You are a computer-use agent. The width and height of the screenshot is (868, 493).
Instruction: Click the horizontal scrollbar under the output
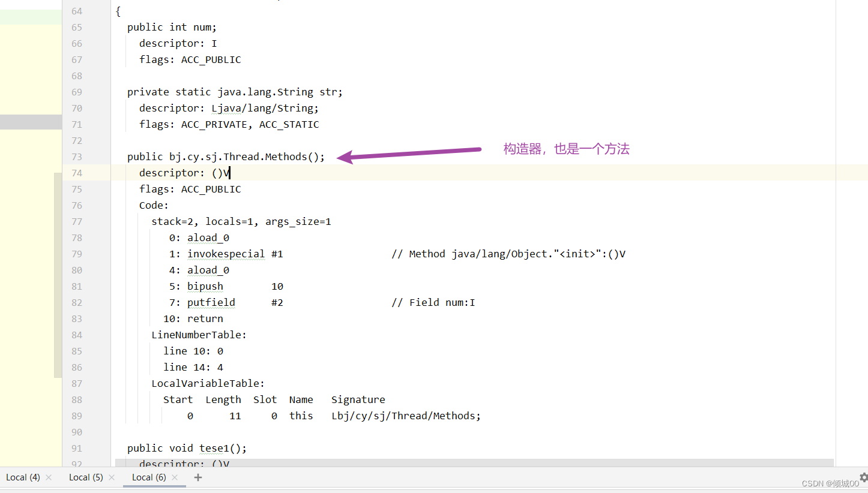click(474, 463)
